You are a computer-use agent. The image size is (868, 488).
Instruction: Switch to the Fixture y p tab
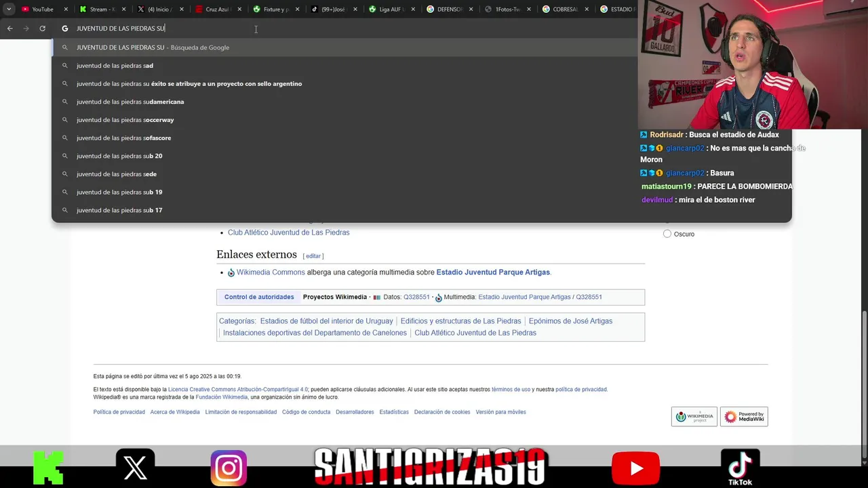276,9
